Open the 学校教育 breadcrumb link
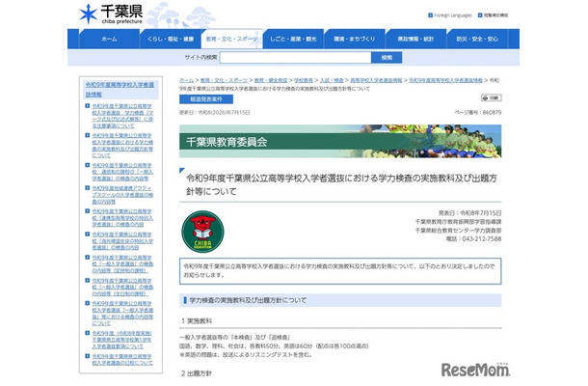 pos(304,80)
